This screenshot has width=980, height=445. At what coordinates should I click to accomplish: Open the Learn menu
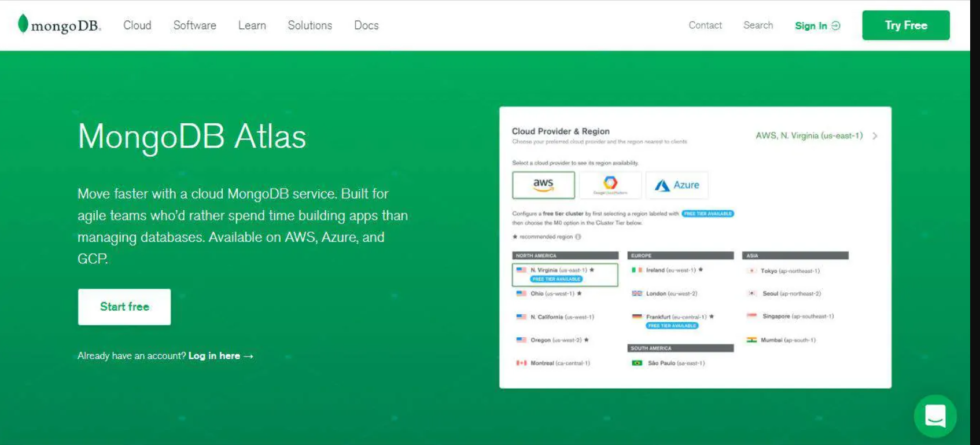coord(252,25)
